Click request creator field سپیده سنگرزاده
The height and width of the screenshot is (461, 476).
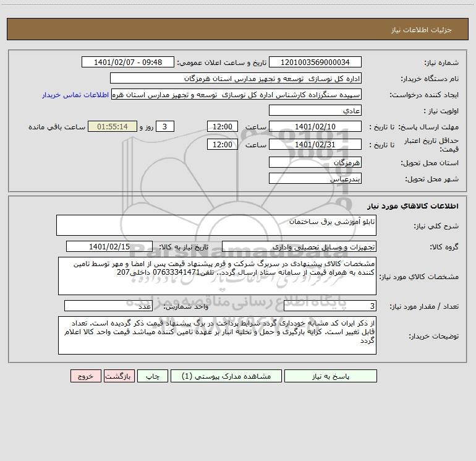click(x=237, y=94)
